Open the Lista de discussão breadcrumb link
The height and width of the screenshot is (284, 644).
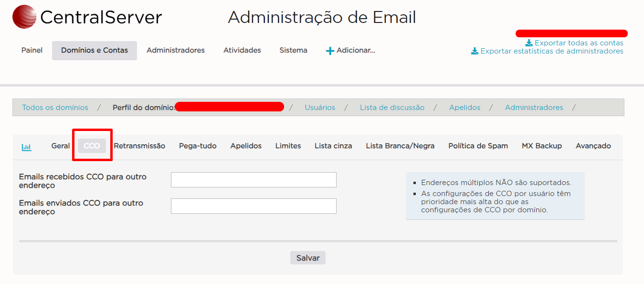pyautogui.click(x=391, y=107)
